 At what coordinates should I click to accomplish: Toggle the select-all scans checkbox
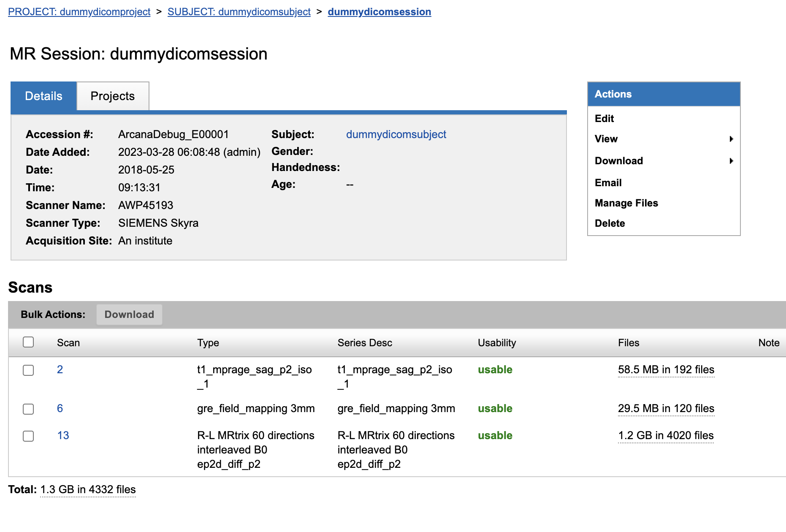[28, 342]
